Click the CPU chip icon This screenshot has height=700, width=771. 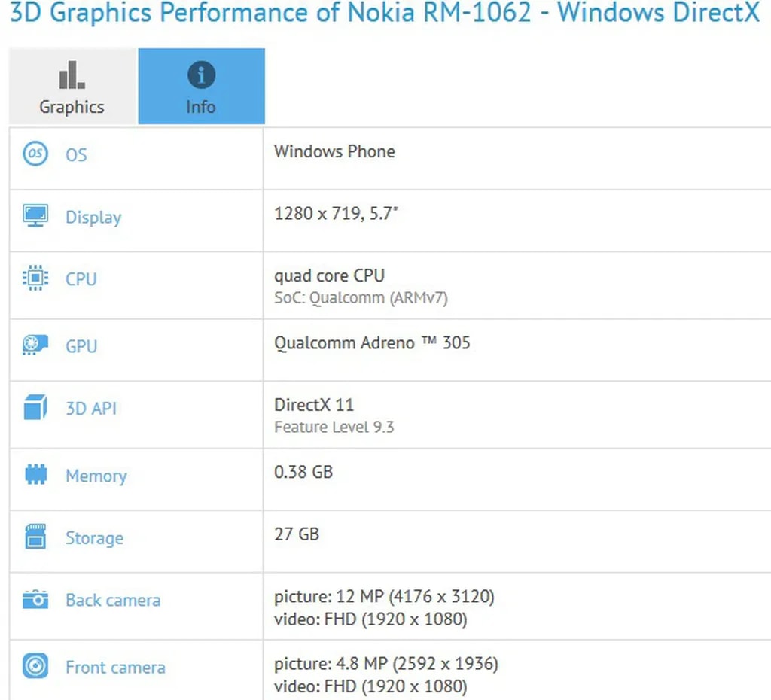point(35,278)
